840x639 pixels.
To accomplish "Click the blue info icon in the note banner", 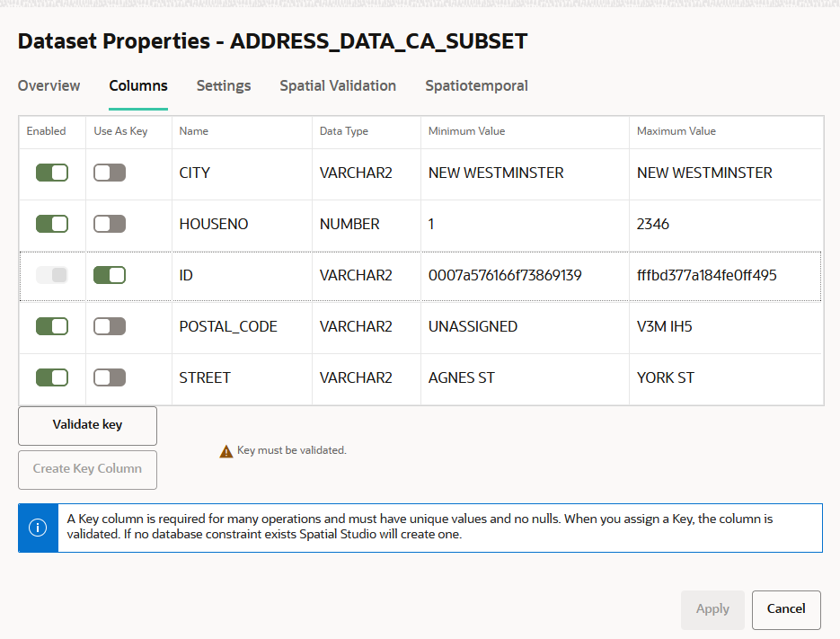I will (37, 528).
